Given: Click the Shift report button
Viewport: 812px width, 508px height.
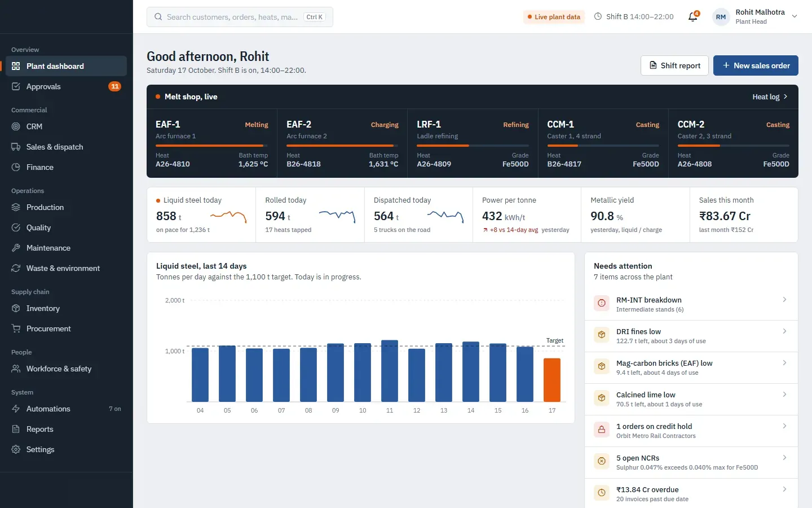Looking at the screenshot, I should click(x=675, y=65).
